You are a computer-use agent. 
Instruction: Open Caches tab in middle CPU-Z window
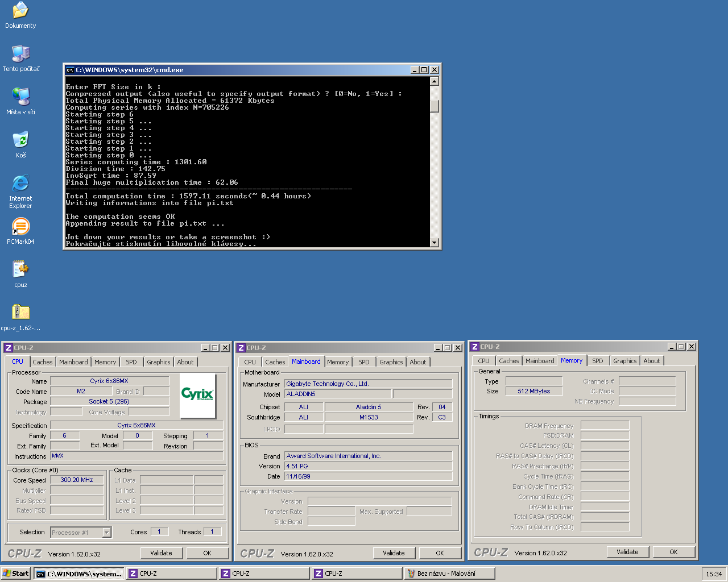click(x=275, y=362)
